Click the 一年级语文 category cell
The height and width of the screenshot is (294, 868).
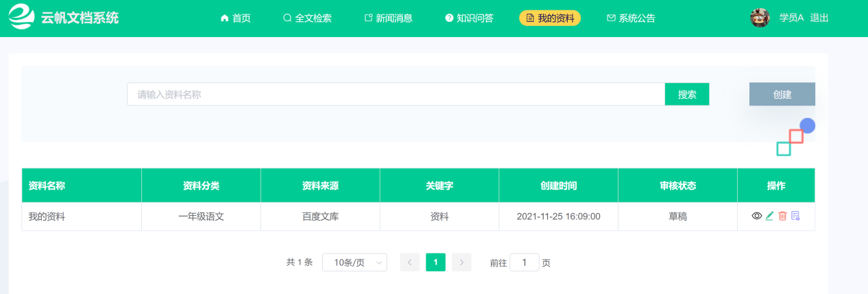pos(202,217)
